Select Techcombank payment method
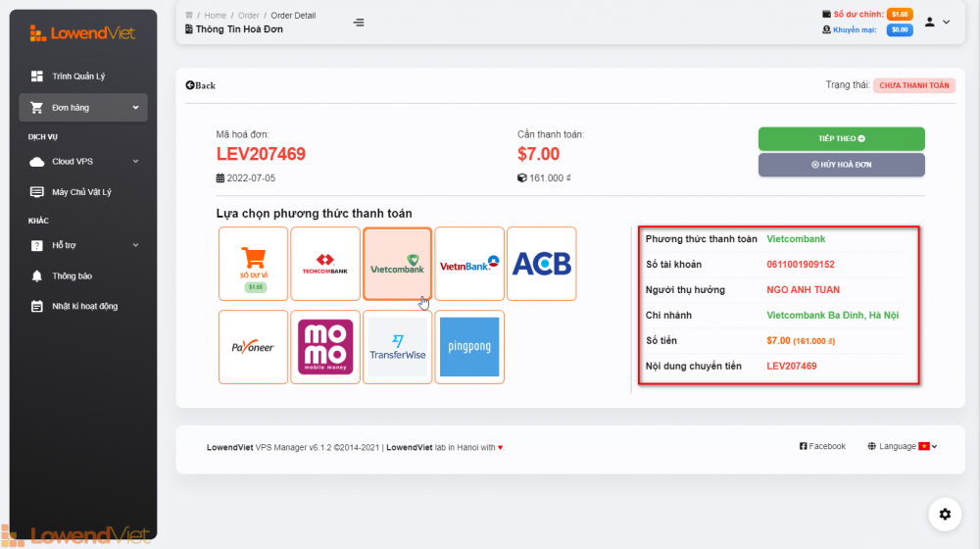Viewport: 980px width, 549px height. coord(325,264)
